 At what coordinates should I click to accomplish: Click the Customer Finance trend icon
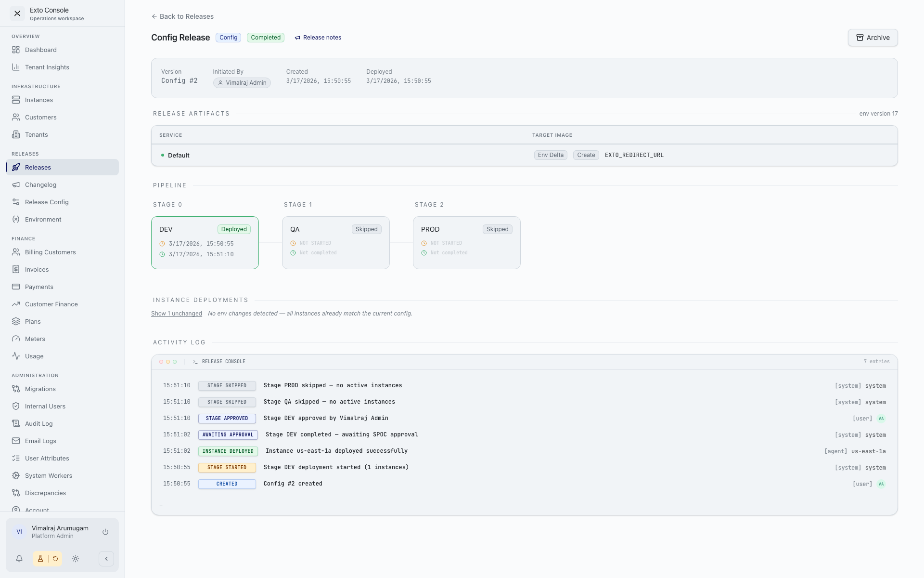click(x=16, y=304)
